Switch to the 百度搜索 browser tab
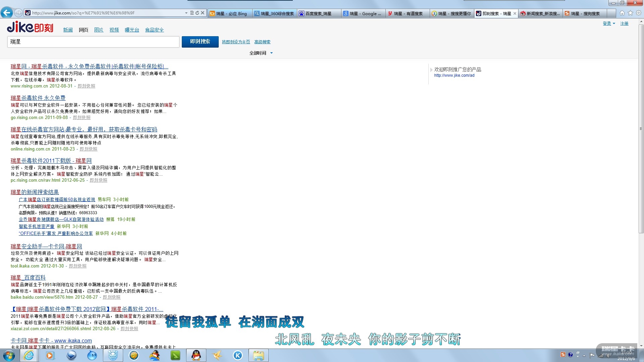This screenshot has height=362, width=644. [319, 13]
